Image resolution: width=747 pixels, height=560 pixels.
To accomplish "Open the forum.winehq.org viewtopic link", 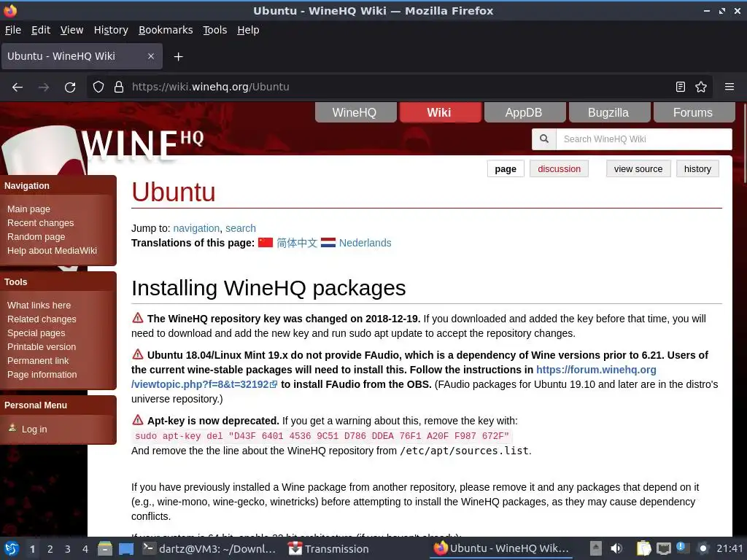I will tap(596, 370).
